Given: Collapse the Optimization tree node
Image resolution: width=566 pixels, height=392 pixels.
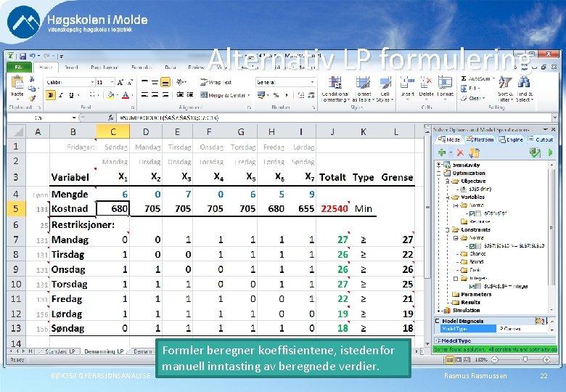Looking at the screenshot, I should pyautogui.click(x=439, y=173).
